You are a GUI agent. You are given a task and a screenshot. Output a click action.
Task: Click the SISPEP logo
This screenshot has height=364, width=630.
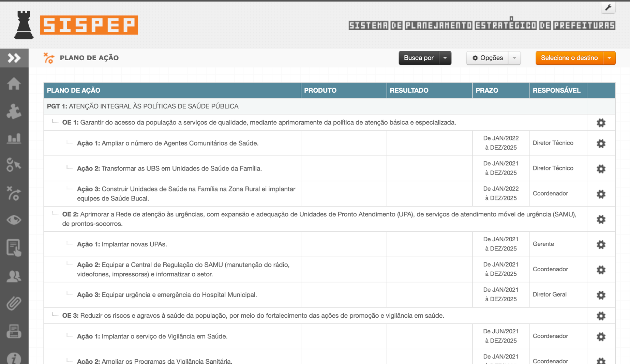pos(89,25)
